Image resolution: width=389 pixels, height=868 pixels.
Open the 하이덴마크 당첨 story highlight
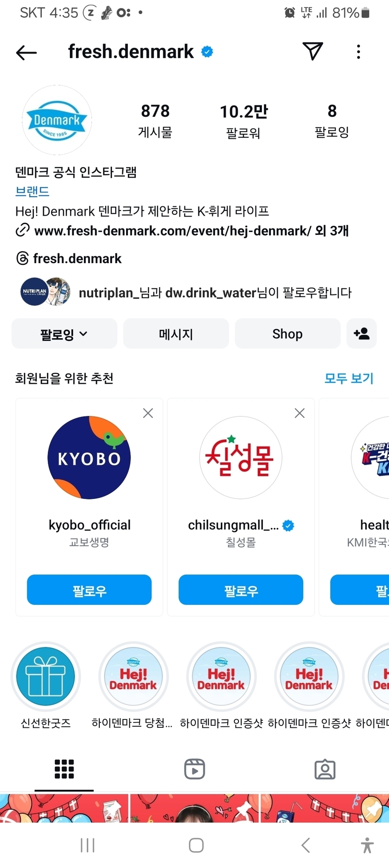tap(133, 677)
